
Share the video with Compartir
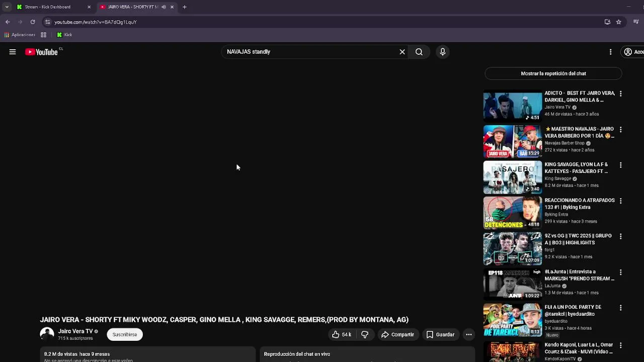click(397, 334)
